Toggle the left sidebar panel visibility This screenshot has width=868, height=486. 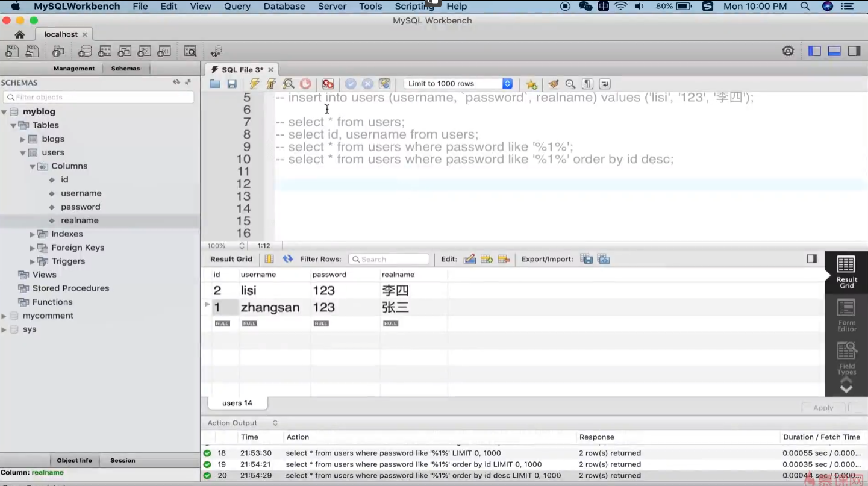pos(815,51)
